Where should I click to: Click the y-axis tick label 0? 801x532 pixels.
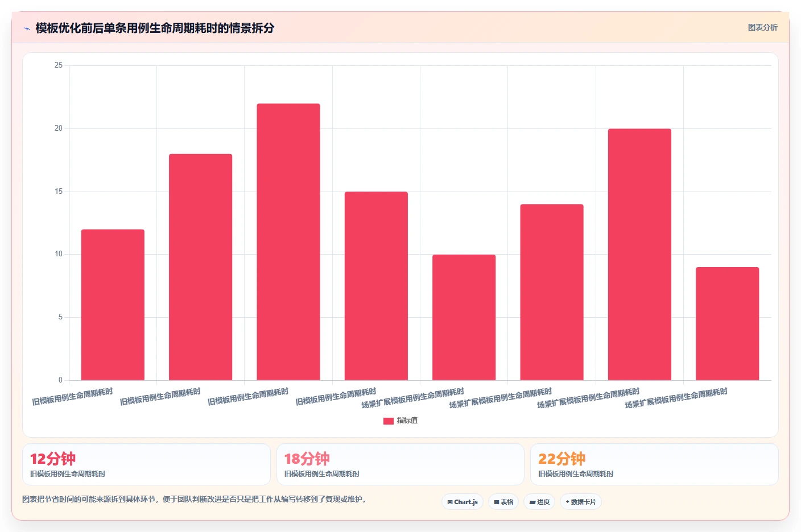(60, 380)
